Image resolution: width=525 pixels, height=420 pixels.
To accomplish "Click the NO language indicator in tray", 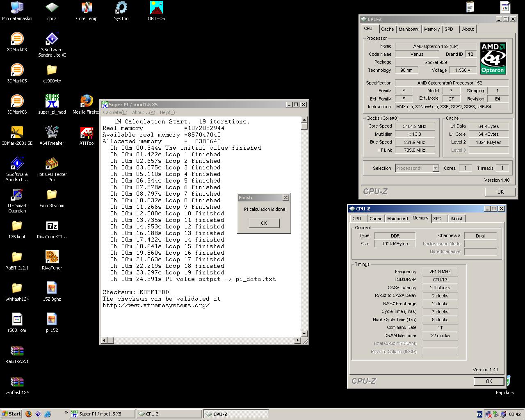I will 480,414.
